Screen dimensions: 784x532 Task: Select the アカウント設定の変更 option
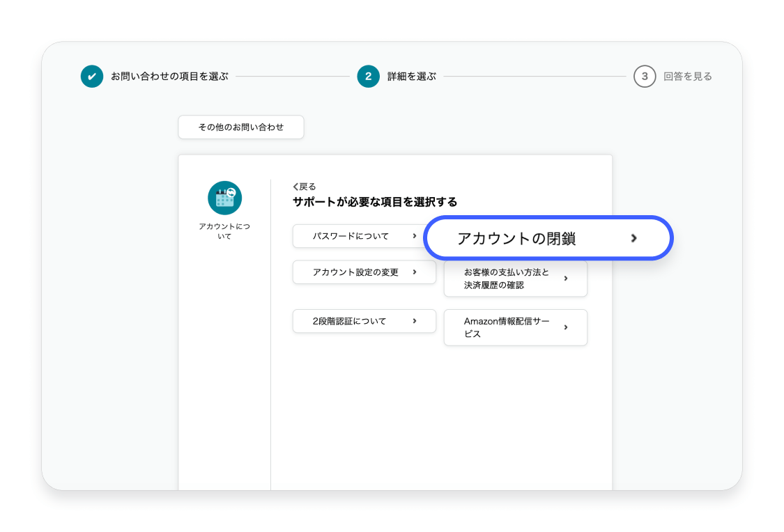355,272
